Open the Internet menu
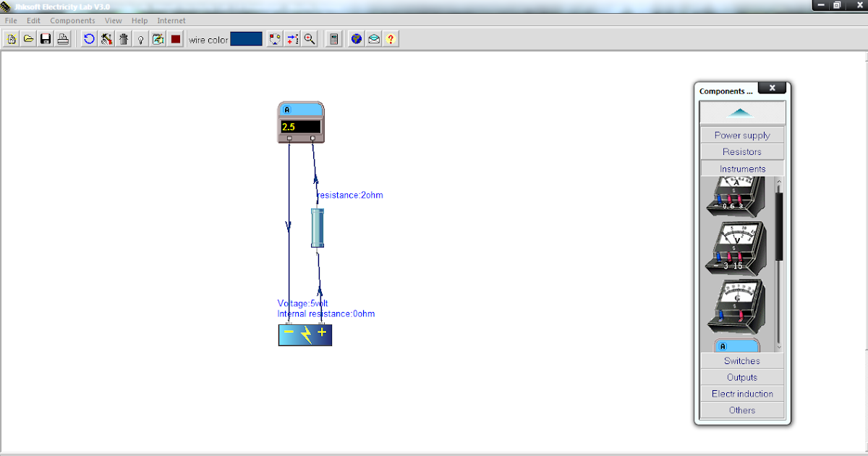Screen dimensions: 868x456 [x=171, y=20]
